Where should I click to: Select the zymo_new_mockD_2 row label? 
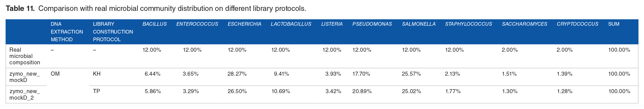[x=24, y=95]
